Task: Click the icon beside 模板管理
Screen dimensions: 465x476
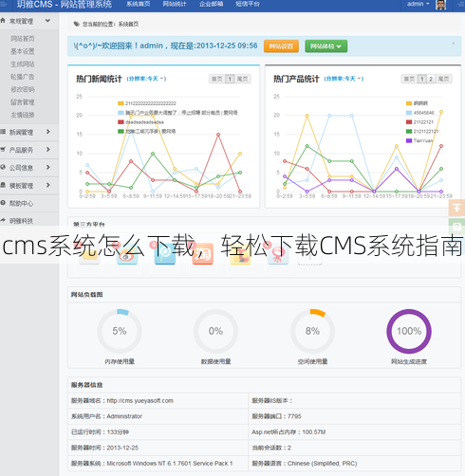Action: tap(3, 185)
